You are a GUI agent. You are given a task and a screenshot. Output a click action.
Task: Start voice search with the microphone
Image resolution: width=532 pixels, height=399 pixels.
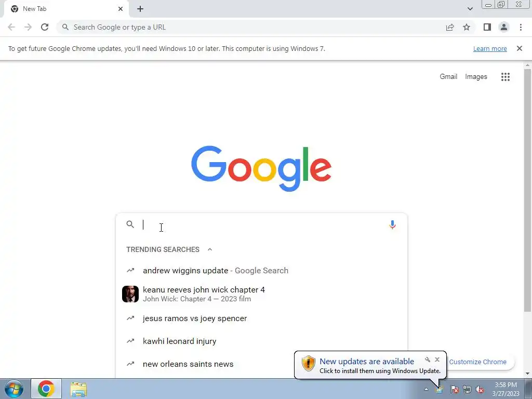coord(392,225)
